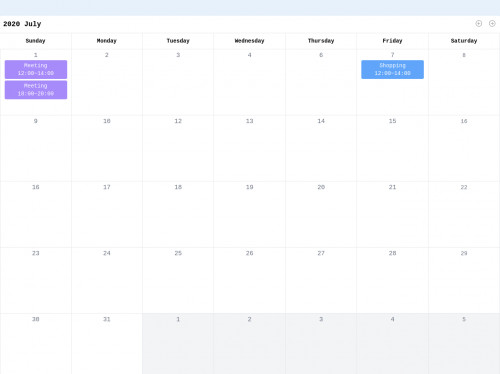Select day 28 on the calendar
This screenshot has width=500, height=374.
pos(392,280)
